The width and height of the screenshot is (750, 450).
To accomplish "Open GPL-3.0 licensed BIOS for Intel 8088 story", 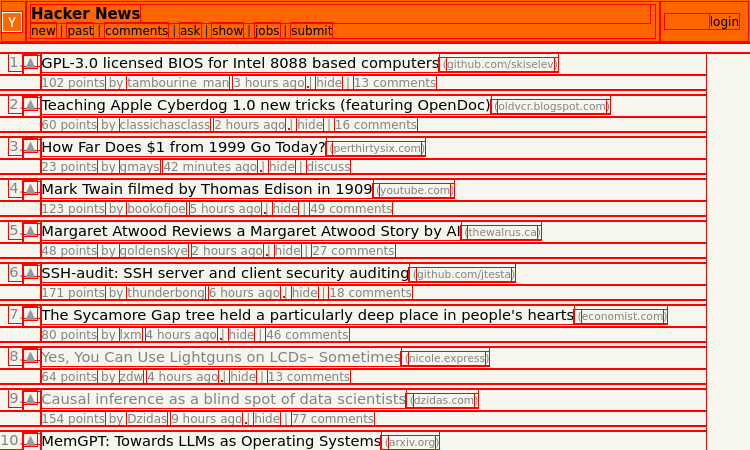I will click(x=240, y=63).
